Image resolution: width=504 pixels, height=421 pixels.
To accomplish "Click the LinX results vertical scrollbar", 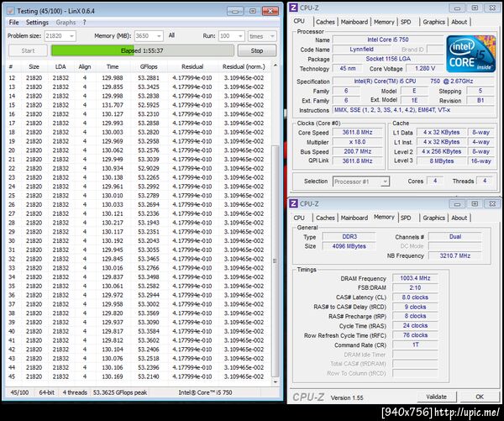I will [x=276, y=260].
